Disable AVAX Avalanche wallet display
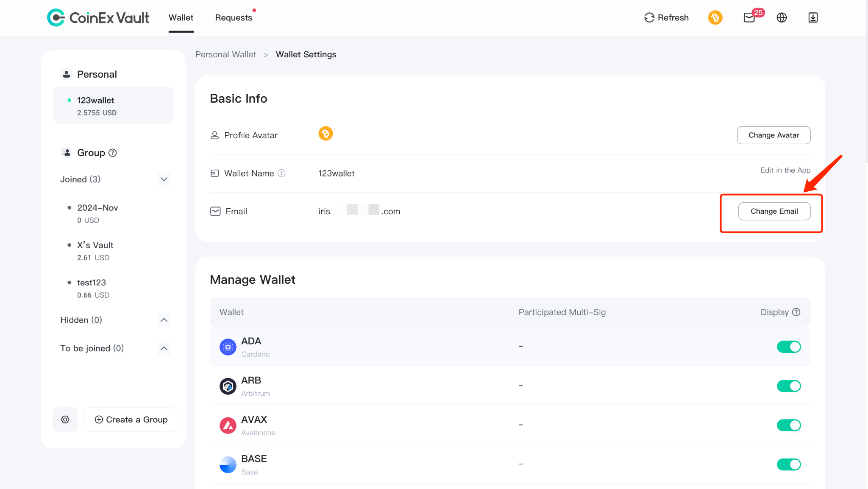The height and width of the screenshot is (489, 868). [x=789, y=425]
